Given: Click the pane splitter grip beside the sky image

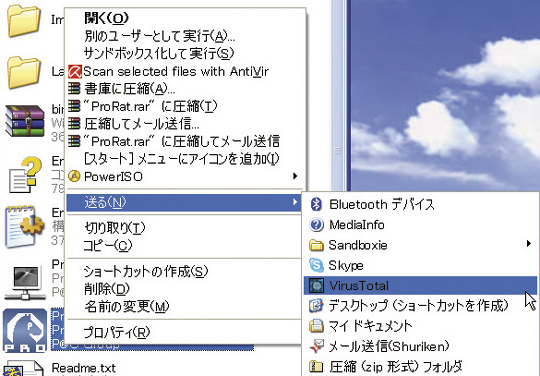Looking at the screenshot, I should point(338,150).
